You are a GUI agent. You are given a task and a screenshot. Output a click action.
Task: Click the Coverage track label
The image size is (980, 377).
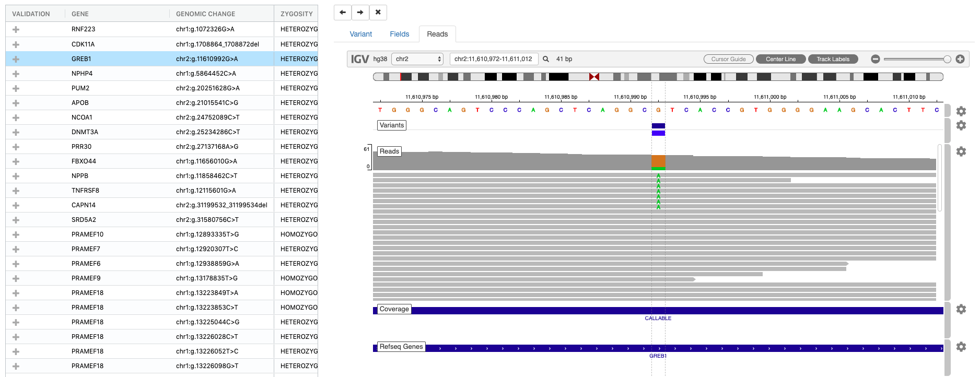point(394,309)
